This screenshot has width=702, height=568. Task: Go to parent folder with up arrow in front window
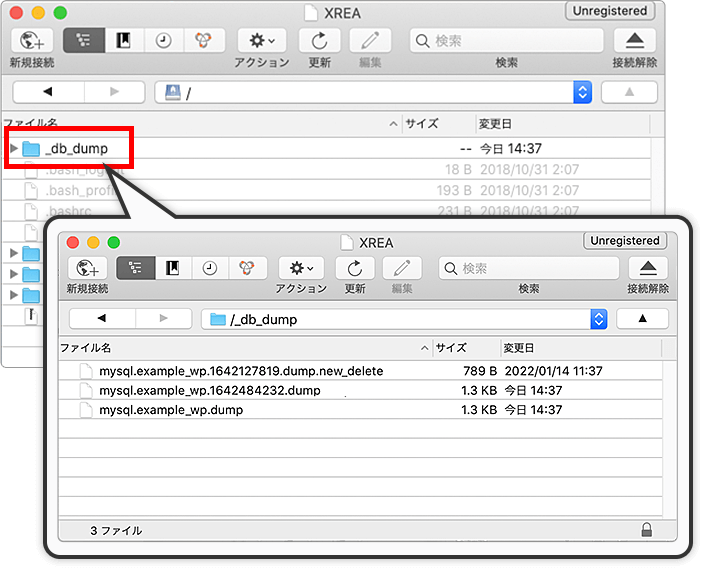point(642,319)
